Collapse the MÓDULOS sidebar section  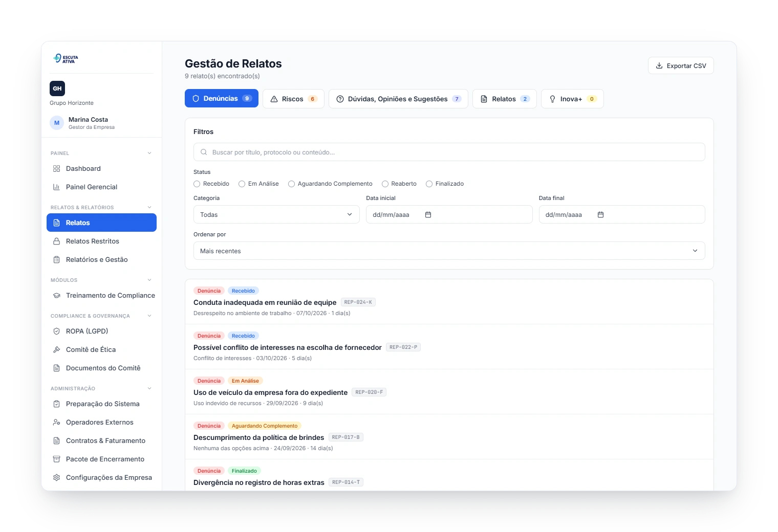coord(149,280)
